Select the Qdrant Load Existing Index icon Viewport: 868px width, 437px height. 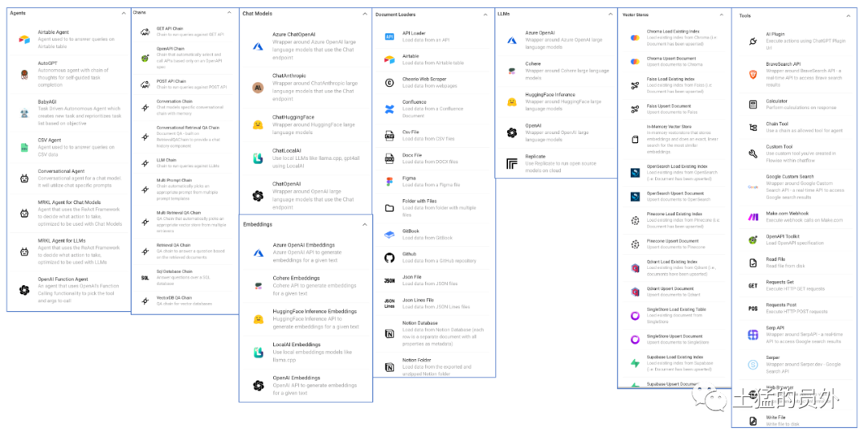[635, 268]
